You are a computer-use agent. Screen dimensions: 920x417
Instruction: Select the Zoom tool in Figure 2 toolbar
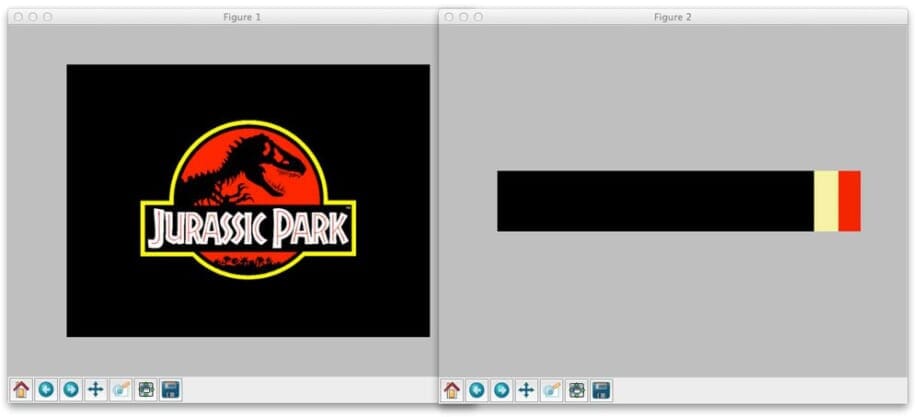tap(552, 390)
